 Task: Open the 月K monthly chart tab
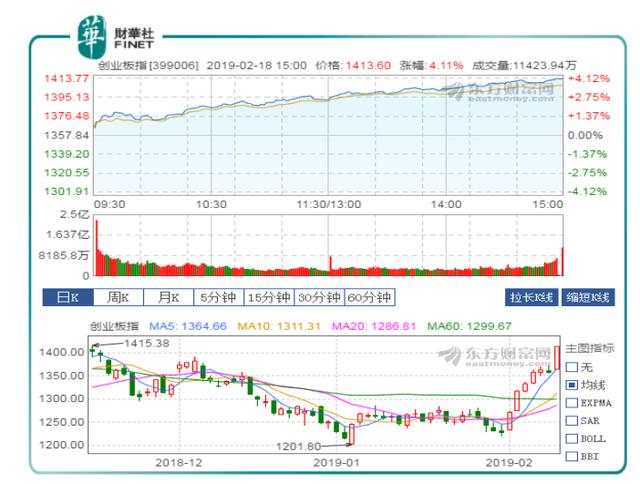(x=169, y=297)
